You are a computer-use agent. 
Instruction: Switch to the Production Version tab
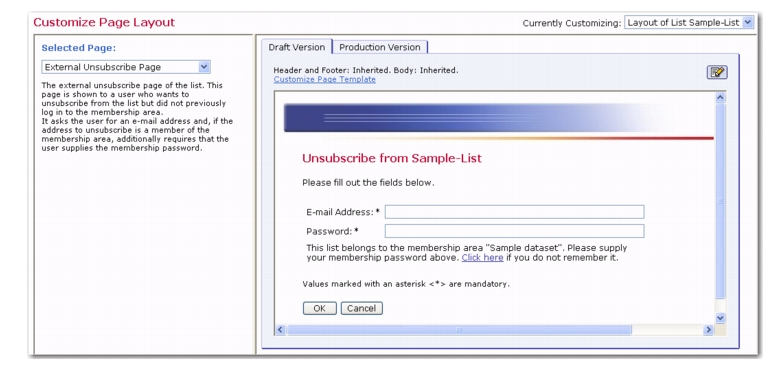[x=380, y=47]
